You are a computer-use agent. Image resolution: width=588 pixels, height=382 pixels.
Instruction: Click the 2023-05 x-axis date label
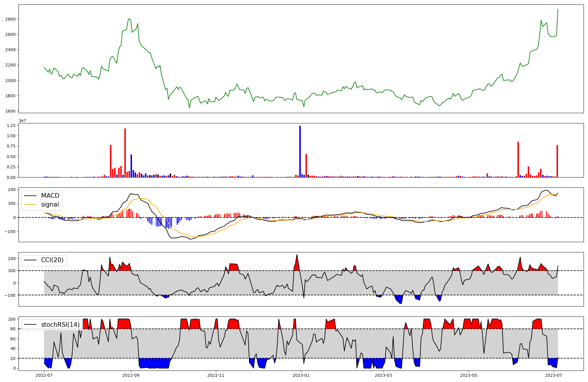coord(468,375)
